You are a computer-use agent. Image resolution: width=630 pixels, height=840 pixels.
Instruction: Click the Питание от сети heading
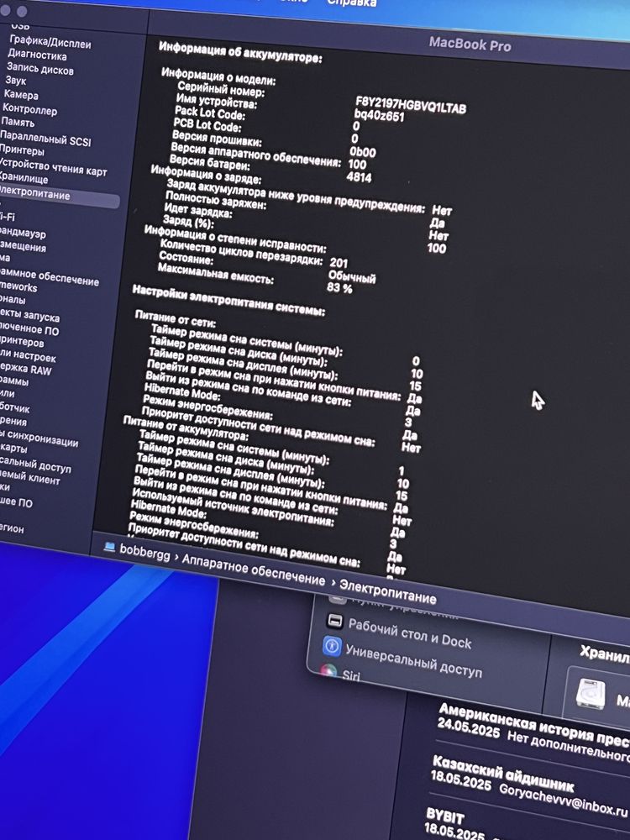(176, 318)
